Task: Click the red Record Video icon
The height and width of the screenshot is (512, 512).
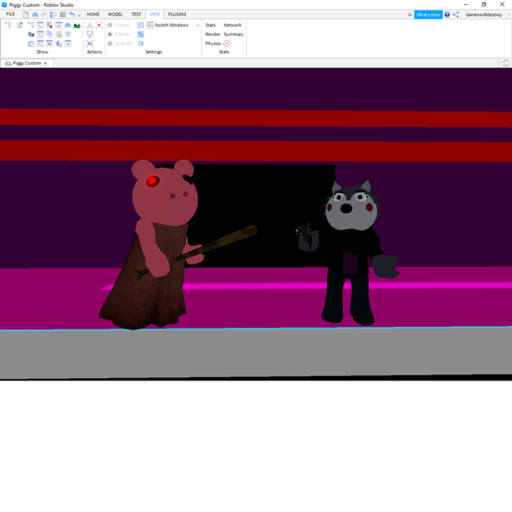Action: 99,25
